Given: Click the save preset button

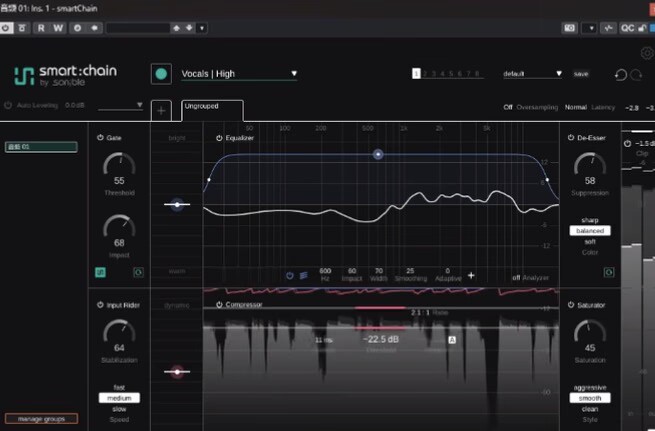Looking at the screenshot, I should (x=581, y=74).
